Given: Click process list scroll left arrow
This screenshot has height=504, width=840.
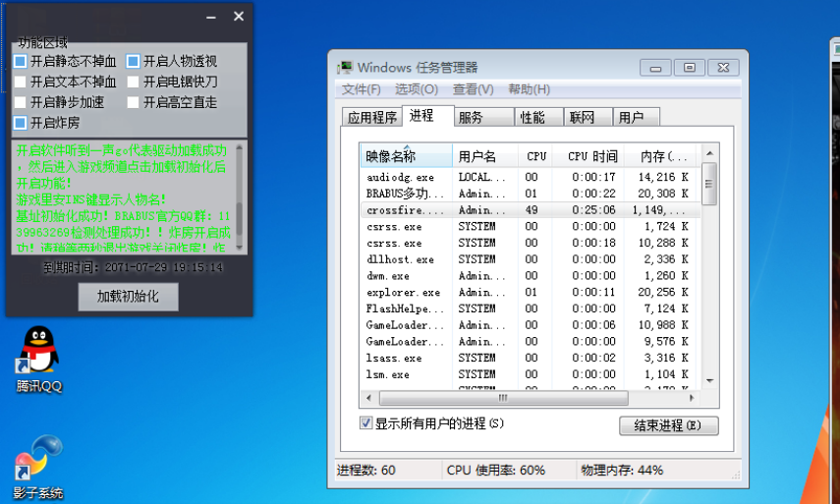Looking at the screenshot, I should 368,398.
